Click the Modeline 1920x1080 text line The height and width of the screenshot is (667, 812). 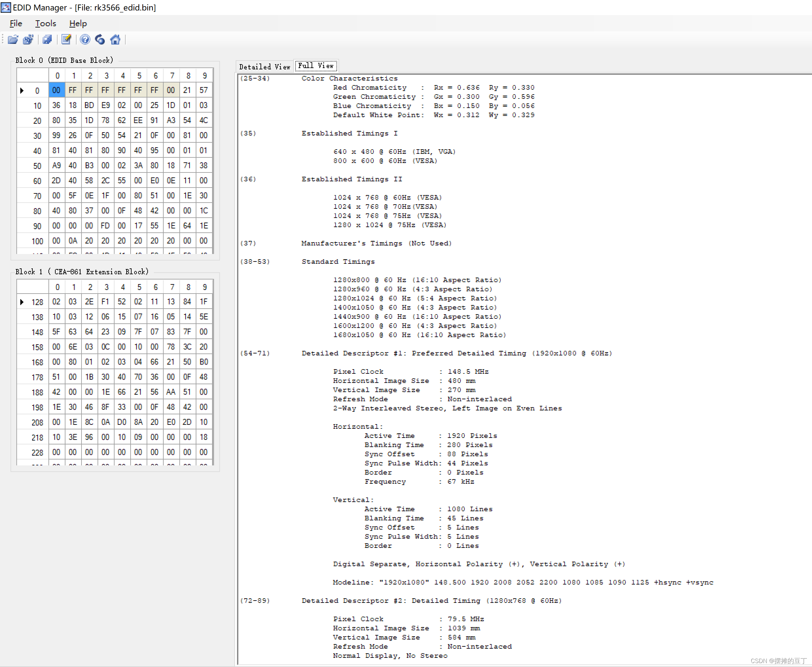523,583
